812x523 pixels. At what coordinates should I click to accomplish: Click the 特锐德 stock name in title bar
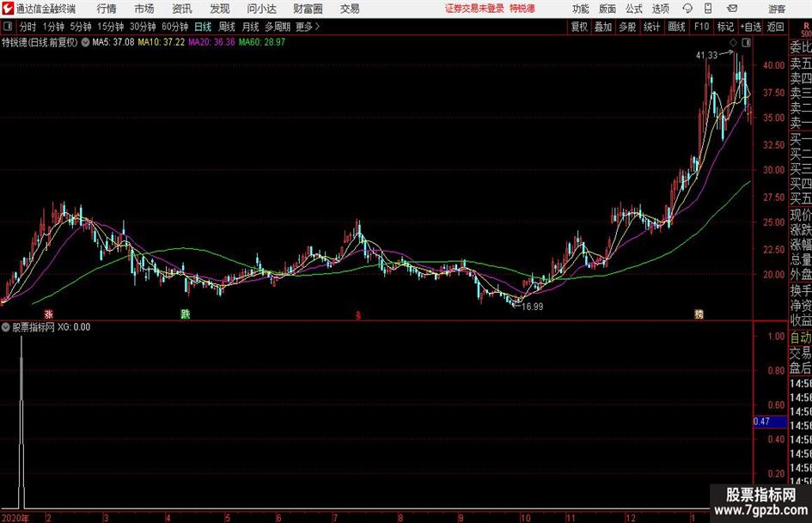point(522,9)
